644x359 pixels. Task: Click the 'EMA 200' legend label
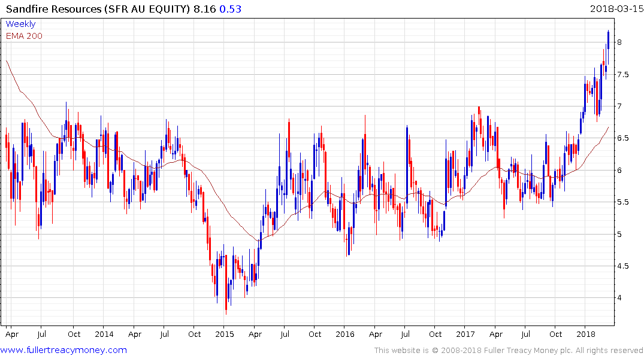24,36
